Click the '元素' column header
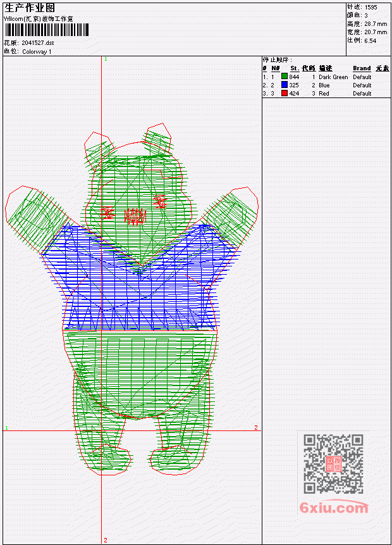 (x=383, y=68)
